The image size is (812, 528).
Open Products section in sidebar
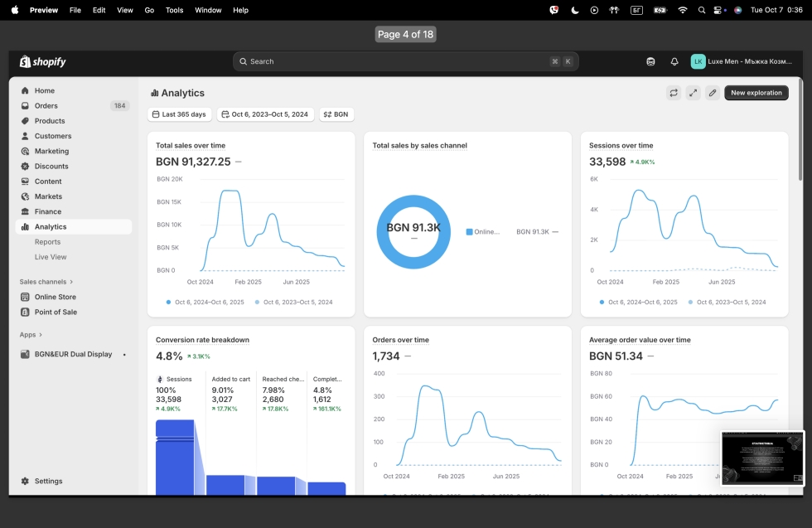tap(50, 121)
